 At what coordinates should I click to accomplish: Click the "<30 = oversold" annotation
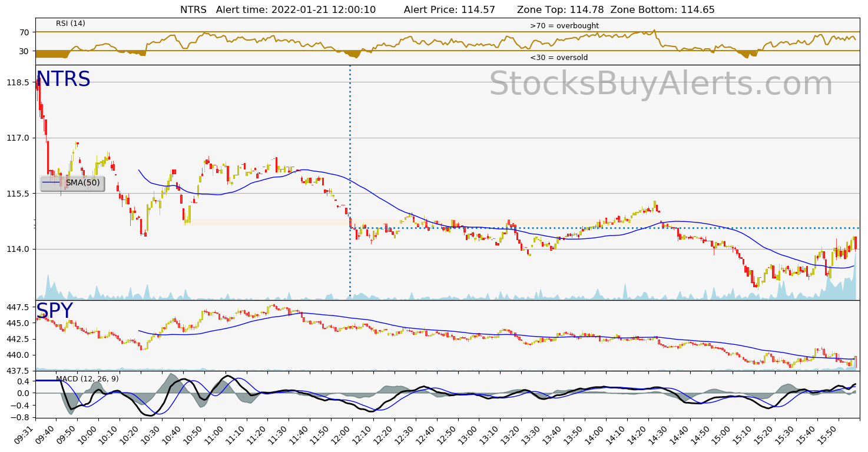point(559,58)
